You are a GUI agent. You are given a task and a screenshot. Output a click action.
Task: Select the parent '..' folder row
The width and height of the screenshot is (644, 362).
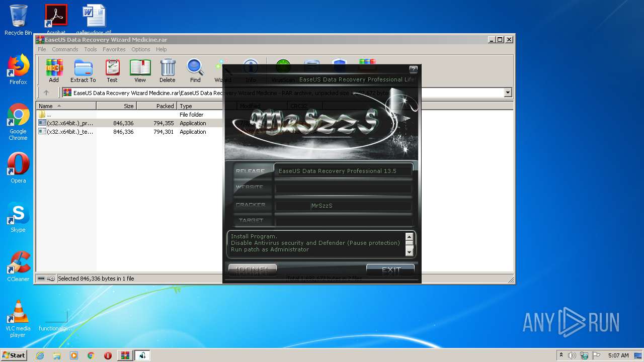pyautogui.click(x=129, y=115)
